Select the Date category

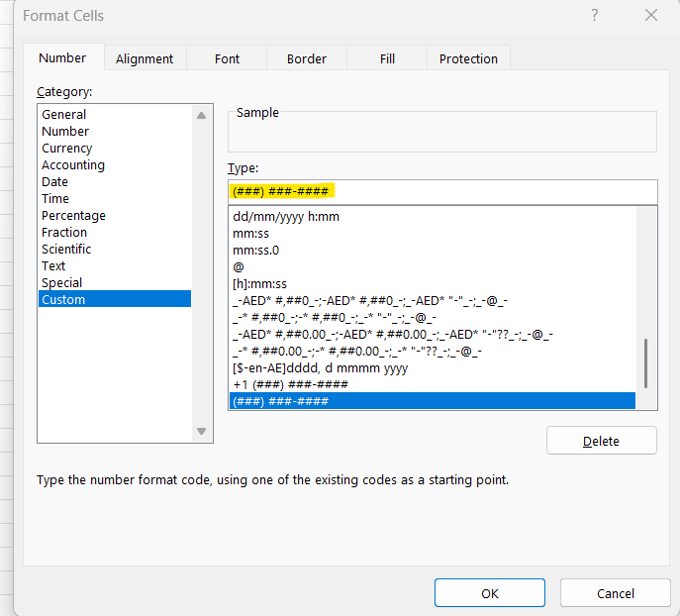(115, 182)
